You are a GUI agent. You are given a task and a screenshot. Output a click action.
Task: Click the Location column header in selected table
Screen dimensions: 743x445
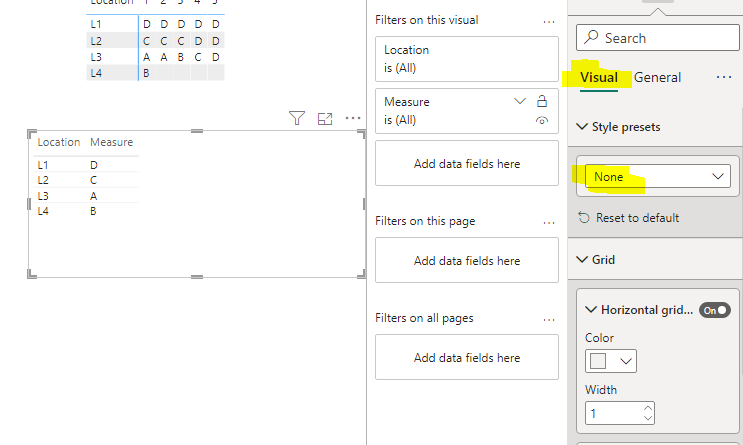[x=59, y=142]
